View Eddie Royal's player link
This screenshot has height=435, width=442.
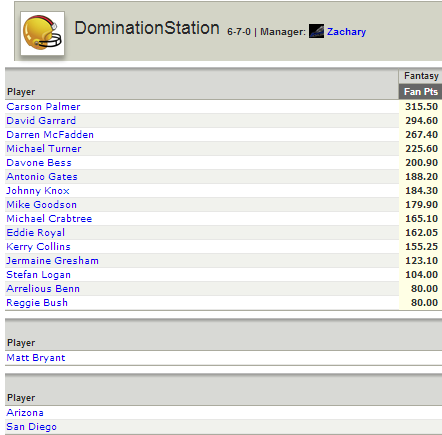pos(36,233)
